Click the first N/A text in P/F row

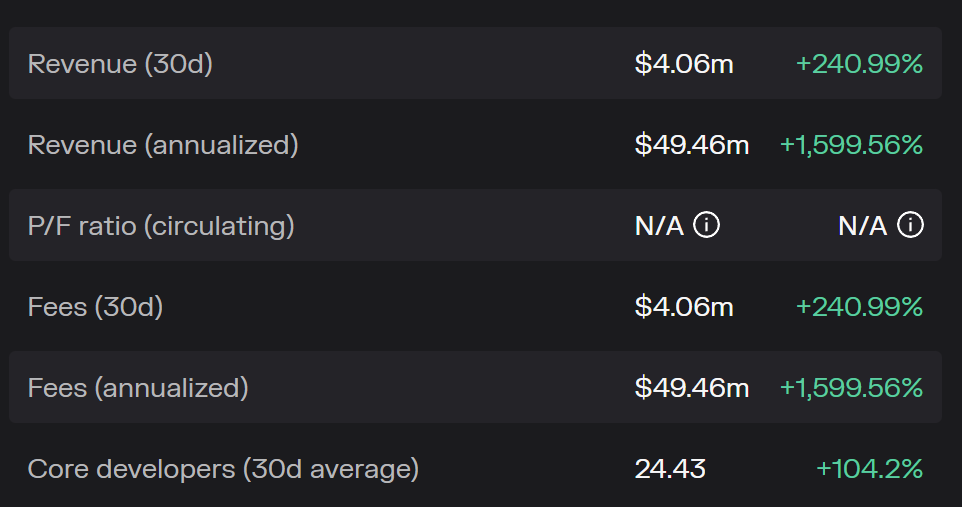[x=659, y=226]
